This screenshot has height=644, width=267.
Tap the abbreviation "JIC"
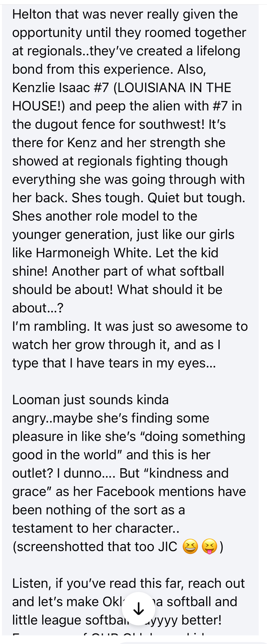point(168,547)
